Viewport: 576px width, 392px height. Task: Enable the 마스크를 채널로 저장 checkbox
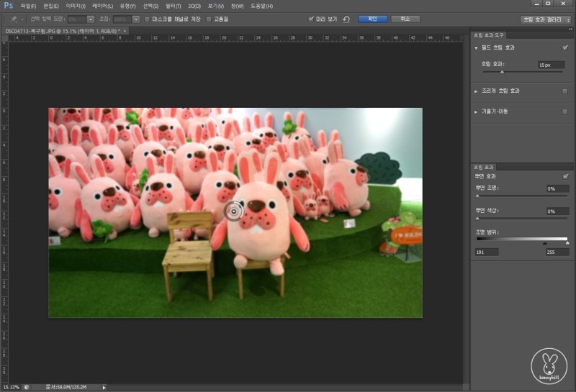147,19
